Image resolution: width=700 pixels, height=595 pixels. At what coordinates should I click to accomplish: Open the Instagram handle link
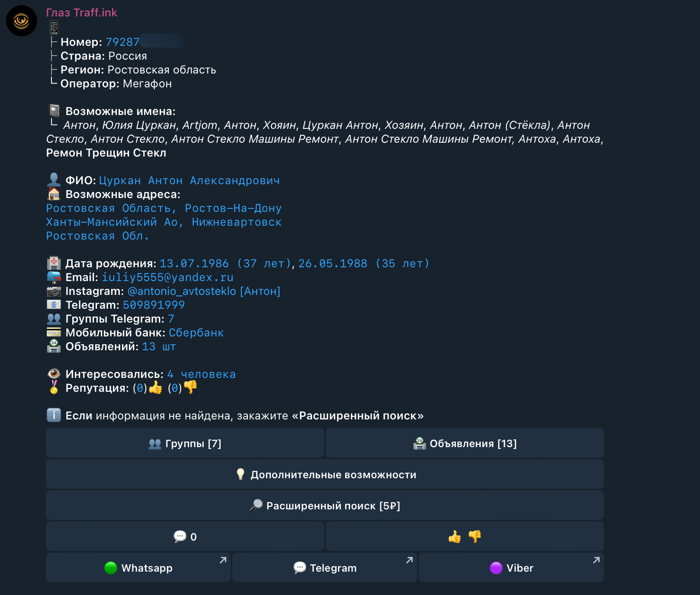(x=204, y=291)
